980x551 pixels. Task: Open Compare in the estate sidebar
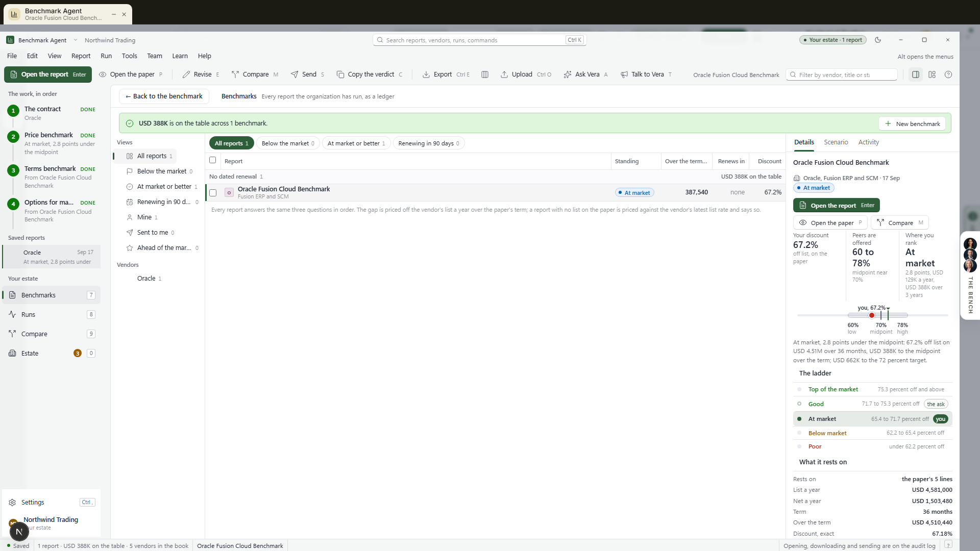(51, 334)
